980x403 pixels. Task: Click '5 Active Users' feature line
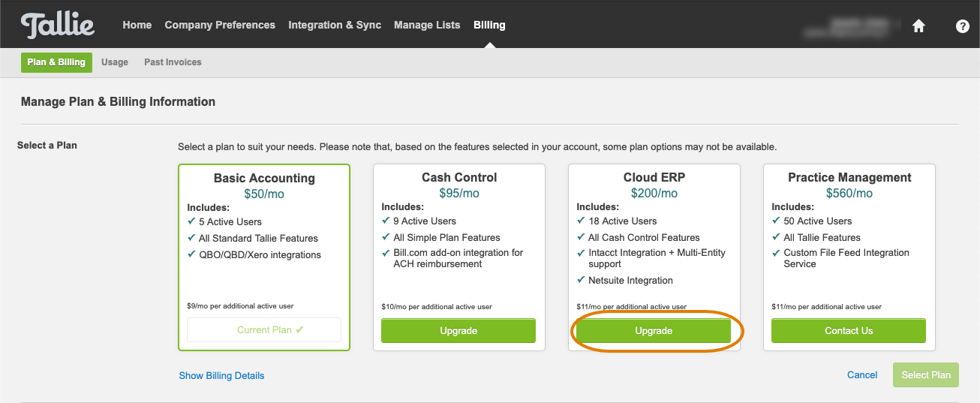pyautogui.click(x=230, y=222)
